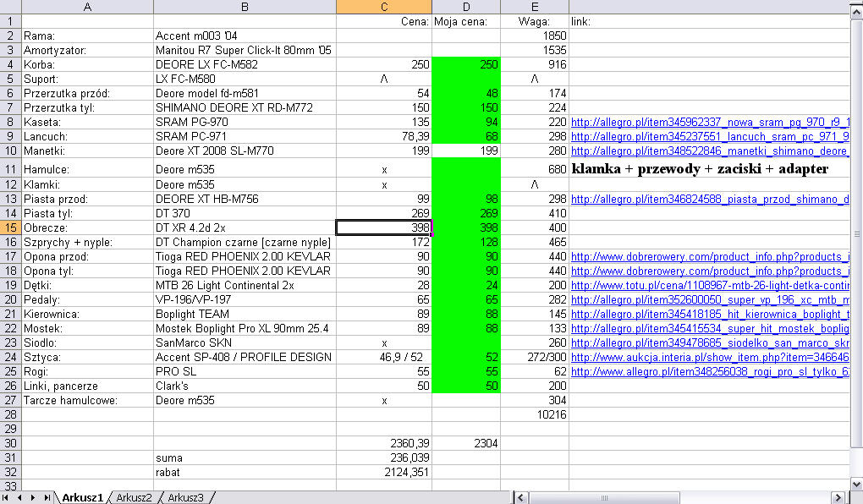Select column D header
Screen dimensions: 863x504
tap(466, 7)
